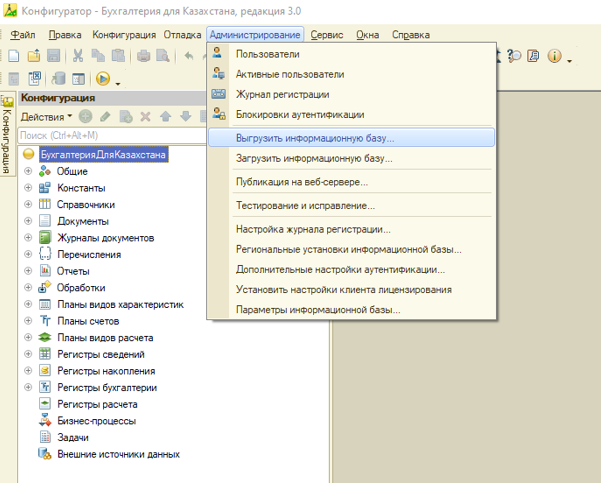Image resolution: width=601 pixels, height=484 pixels.
Task: Click the Print preview icon
Action: click(x=163, y=56)
